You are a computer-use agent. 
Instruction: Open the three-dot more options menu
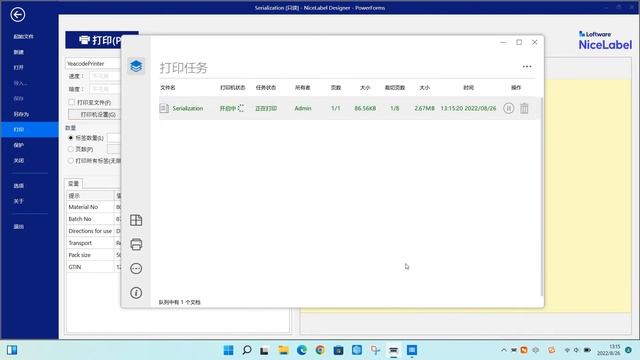pyautogui.click(x=527, y=67)
